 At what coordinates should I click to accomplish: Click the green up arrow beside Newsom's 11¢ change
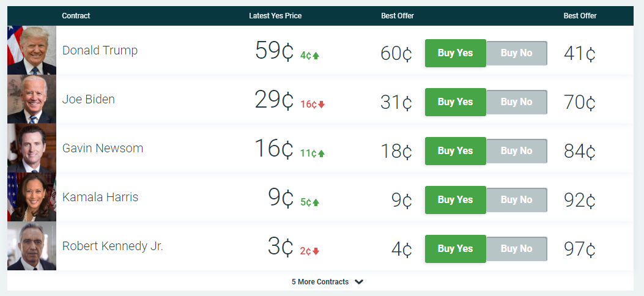[x=321, y=154]
